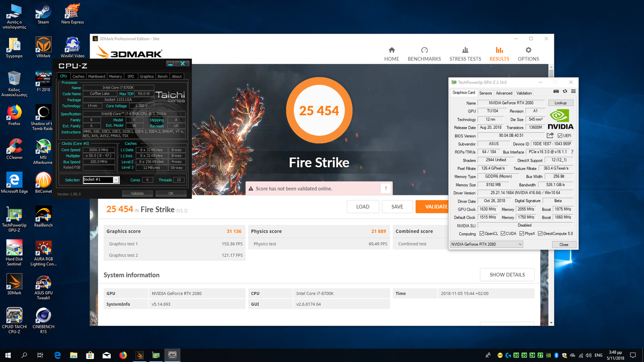644x362 pixels.
Task: Open the GPU-Z hamburger menu
Action: [573, 92]
